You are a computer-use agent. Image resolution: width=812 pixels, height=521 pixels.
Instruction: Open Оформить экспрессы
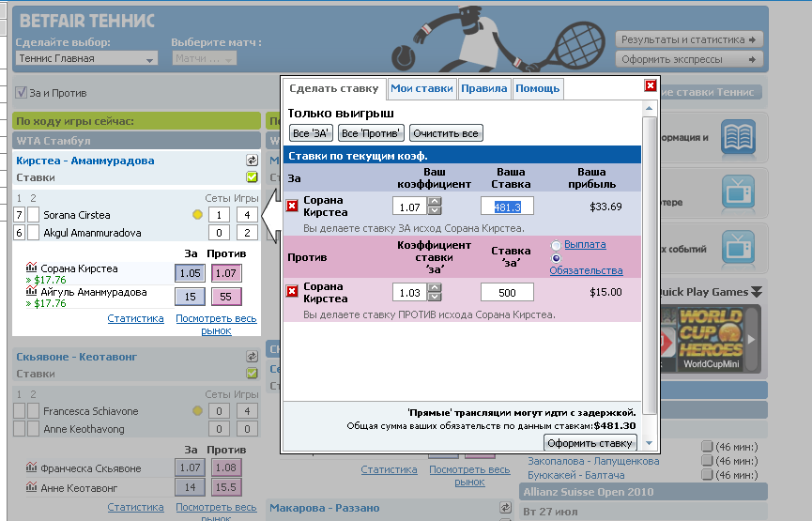click(688, 59)
